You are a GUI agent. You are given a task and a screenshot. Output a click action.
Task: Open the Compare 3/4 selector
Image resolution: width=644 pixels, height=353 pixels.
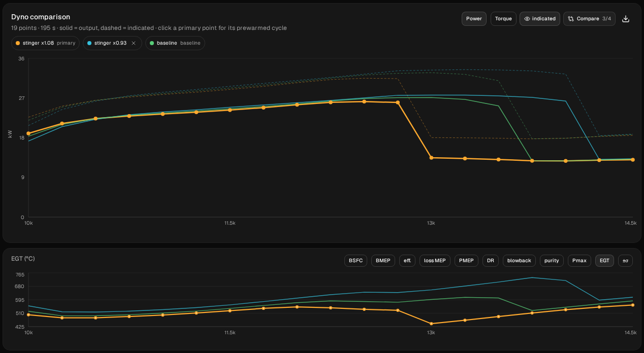pos(589,19)
